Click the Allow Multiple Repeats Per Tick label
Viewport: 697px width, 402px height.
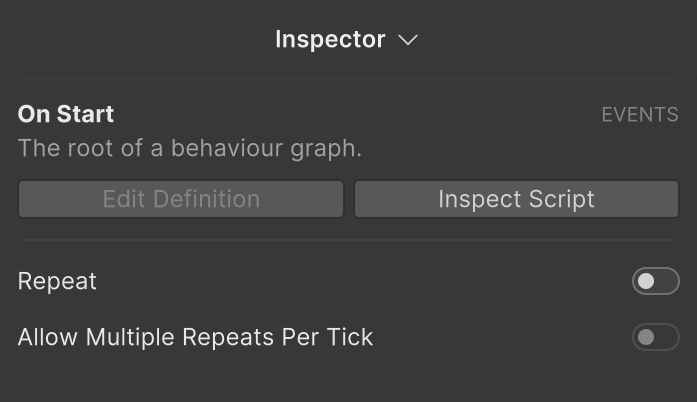coord(195,337)
